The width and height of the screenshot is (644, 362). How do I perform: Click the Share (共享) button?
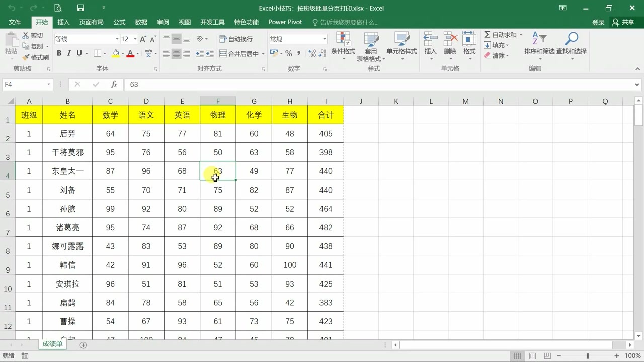pos(623,22)
